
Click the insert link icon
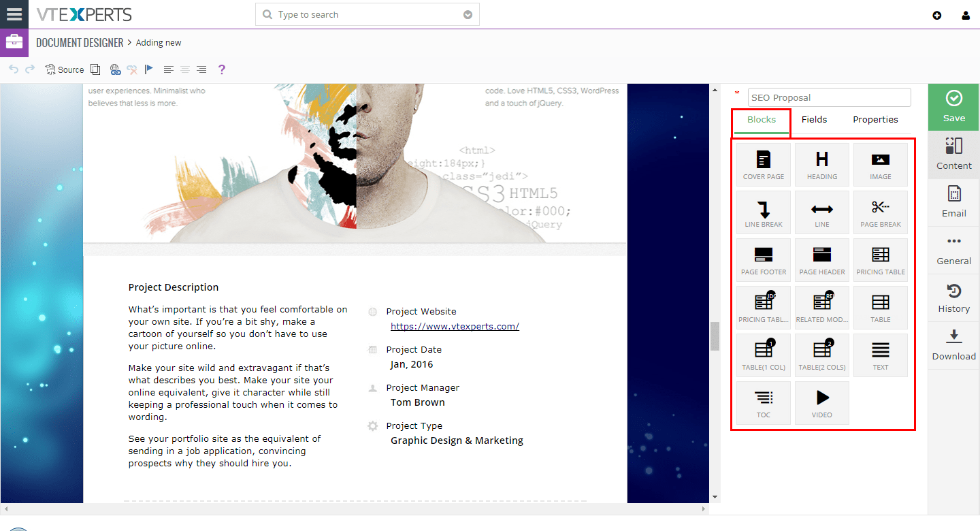115,69
